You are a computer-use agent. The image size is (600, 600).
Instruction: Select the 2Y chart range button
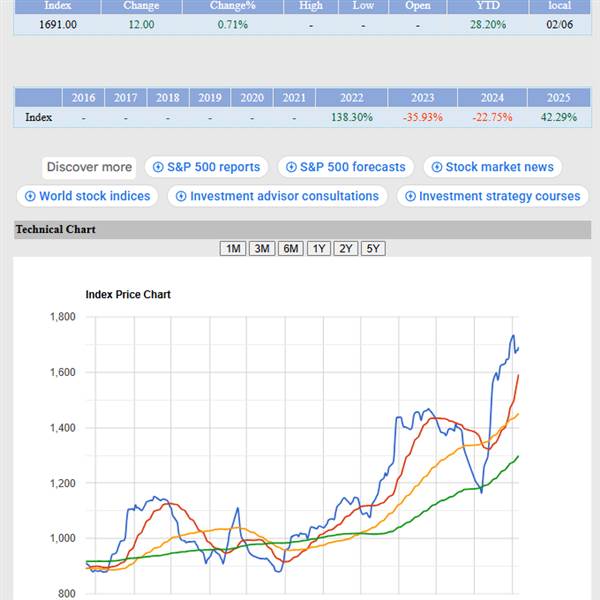click(x=346, y=249)
